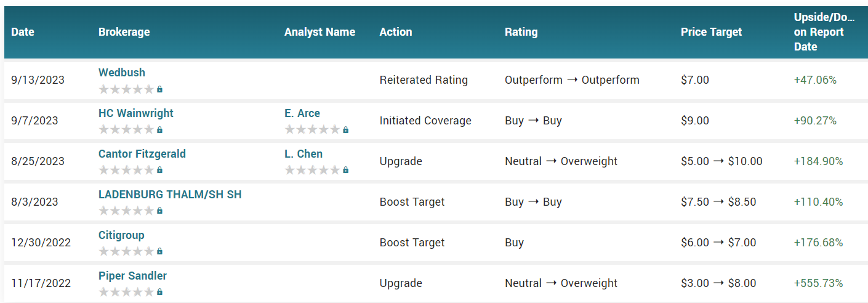
Task: Click the star rating under Citigroup
Action: (126, 252)
